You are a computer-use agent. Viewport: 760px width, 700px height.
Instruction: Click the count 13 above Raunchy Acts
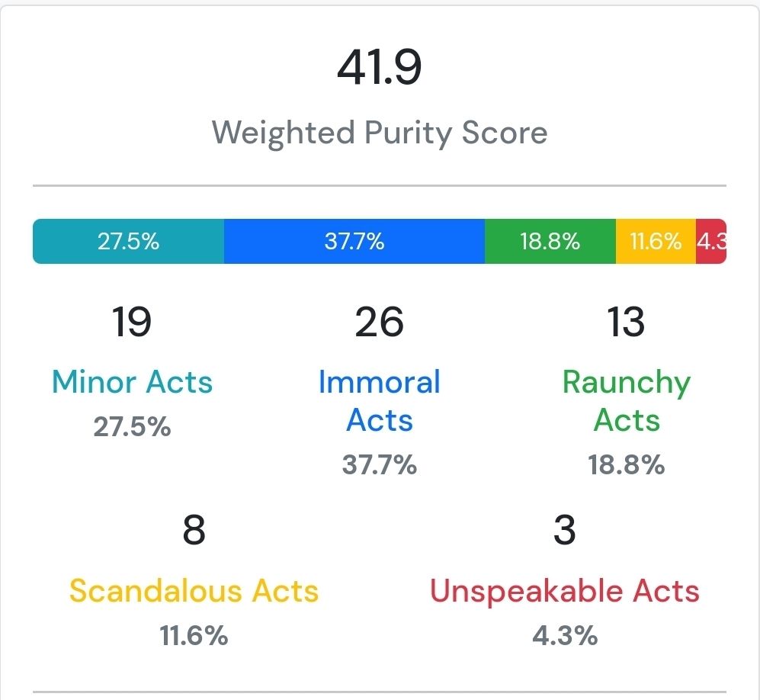click(x=626, y=322)
